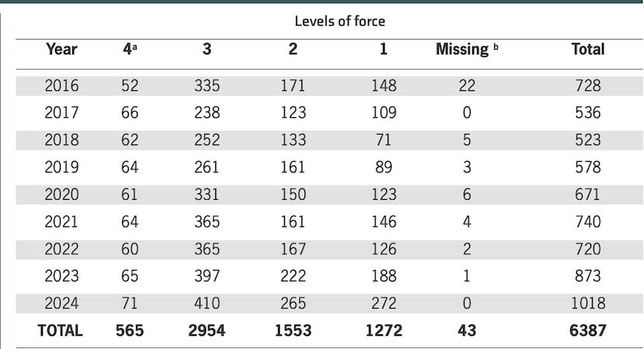644x349 pixels.
Task: Click the "Levels of force" table title
Action: 339,21
